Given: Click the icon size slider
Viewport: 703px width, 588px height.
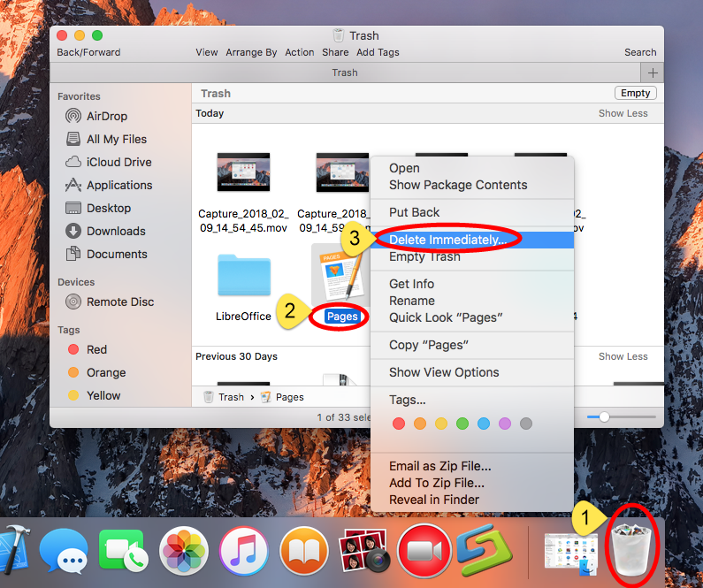Looking at the screenshot, I should (x=622, y=416).
